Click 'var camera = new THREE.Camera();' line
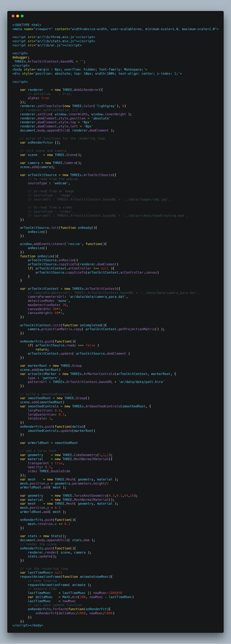The image size is (231, 644). pos(51,163)
